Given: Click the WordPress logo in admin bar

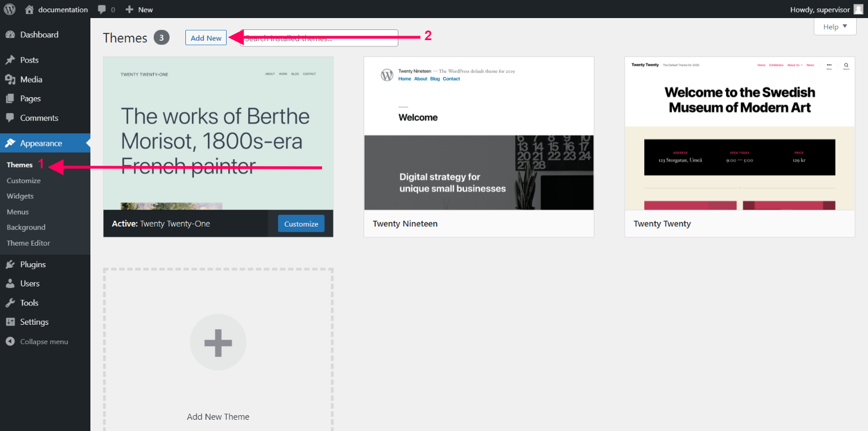Looking at the screenshot, I should (10, 9).
